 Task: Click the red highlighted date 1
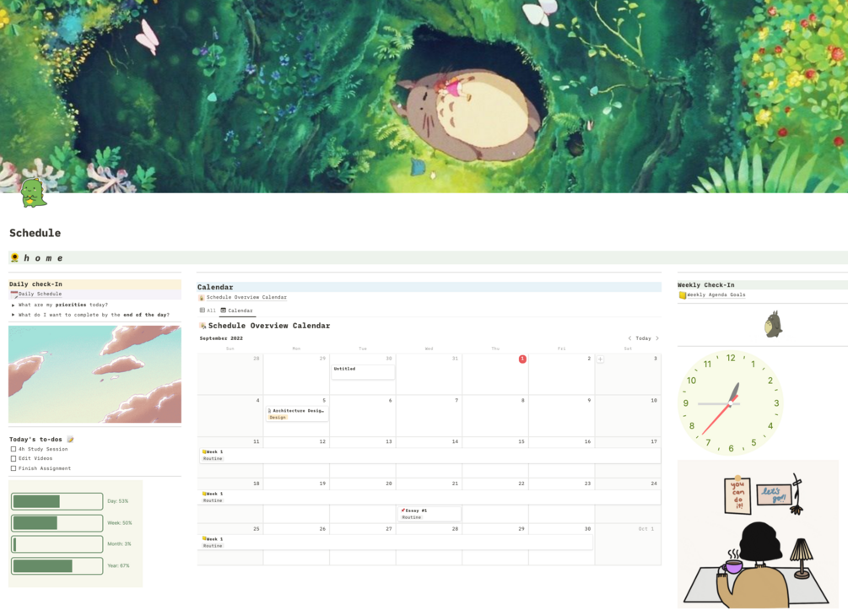pyautogui.click(x=522, y=359)
